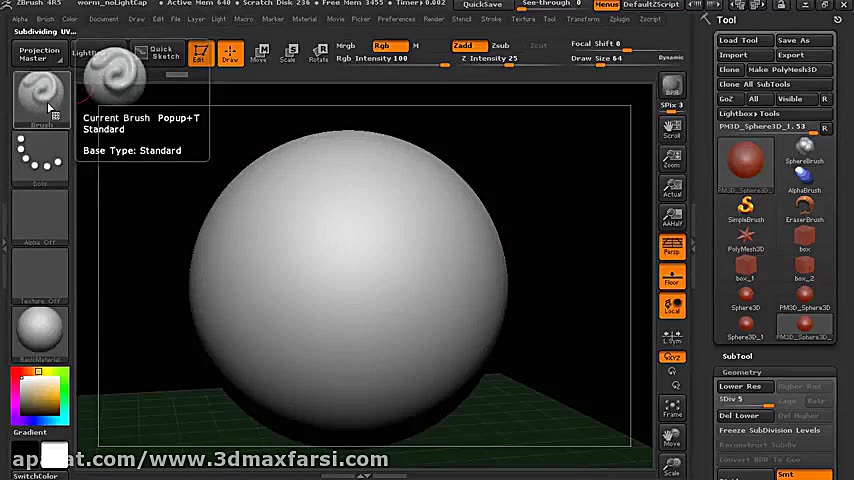Click the SDiv 5 subdivision slider
This screenshot has height=480, width=854.
(745, 401)
